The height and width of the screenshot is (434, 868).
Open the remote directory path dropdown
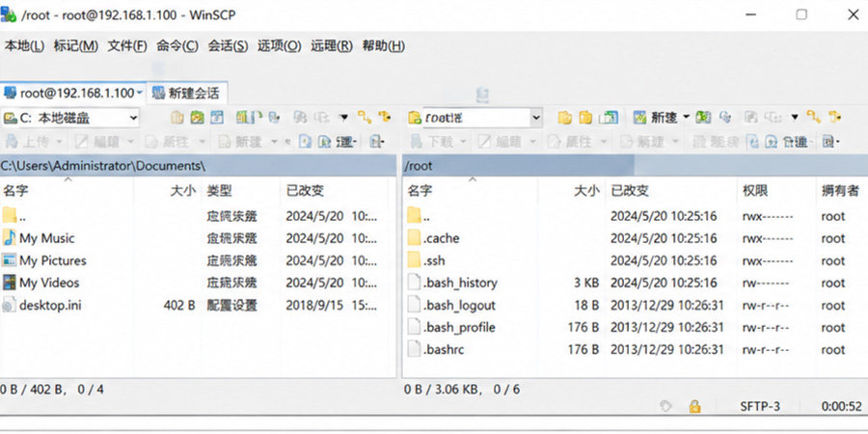(x=536, y=118)
